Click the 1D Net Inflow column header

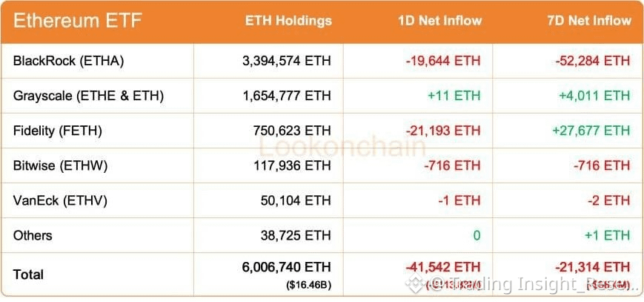pyautogui.click(x=440, y=21)
